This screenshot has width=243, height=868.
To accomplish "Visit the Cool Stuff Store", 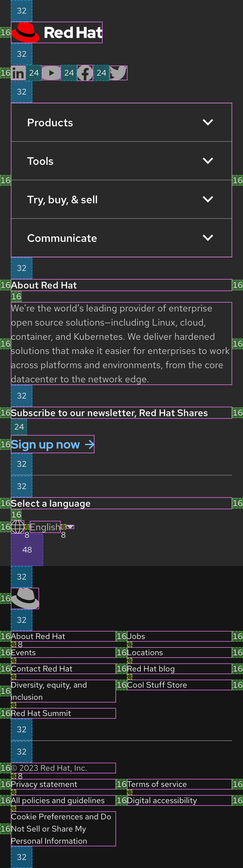I will pyautogui.click(x=157, y=685).
